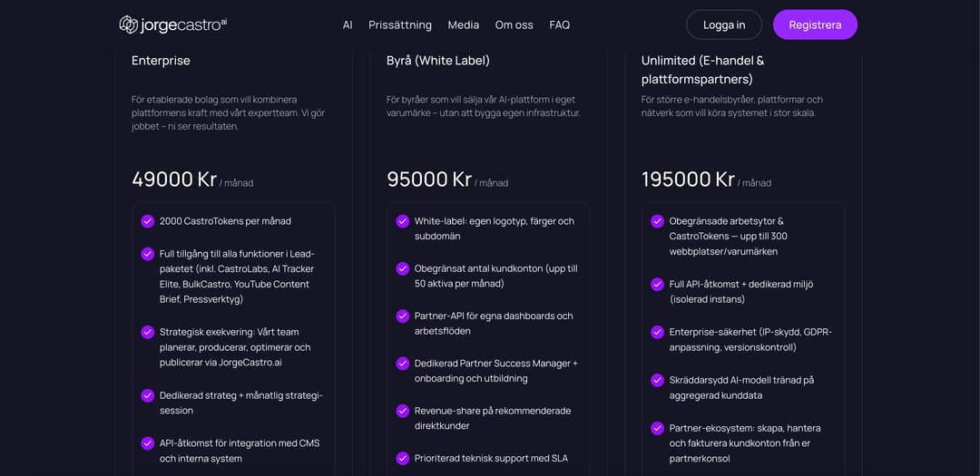Click the text 'Revenue-share på rekommenderade direktkunder'
Screen dimensions: 980x476
(x=491, y=418)
